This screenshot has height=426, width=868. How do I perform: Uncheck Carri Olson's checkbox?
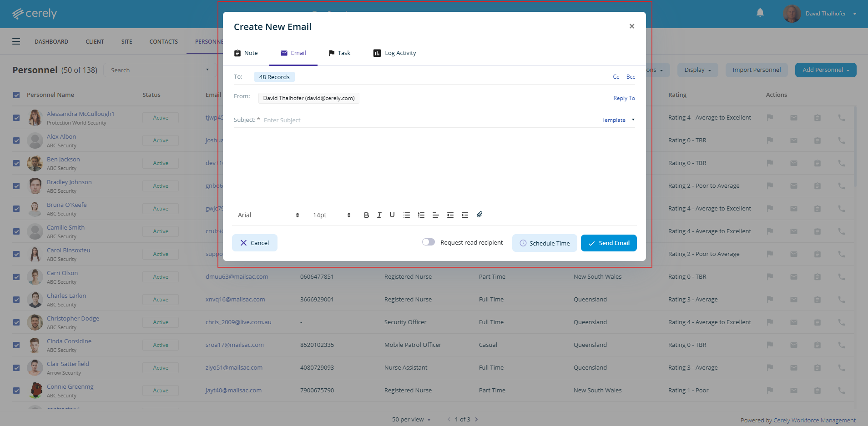(x=16, y=277)
